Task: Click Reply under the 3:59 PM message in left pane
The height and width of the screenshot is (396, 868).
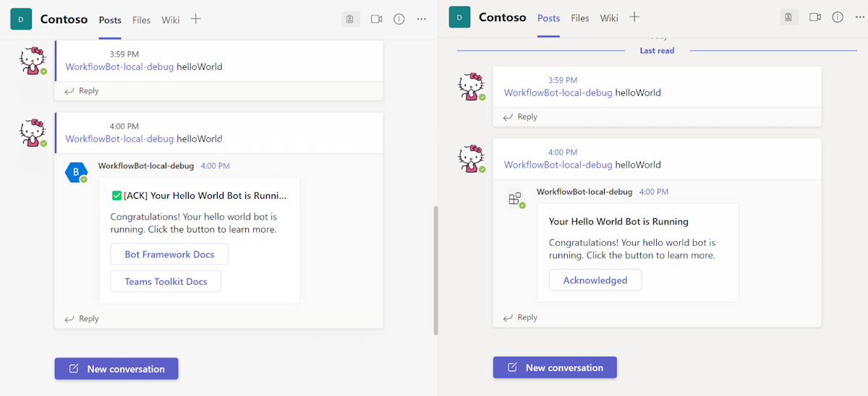Action: pyautogui.click(x=82, y=91)
